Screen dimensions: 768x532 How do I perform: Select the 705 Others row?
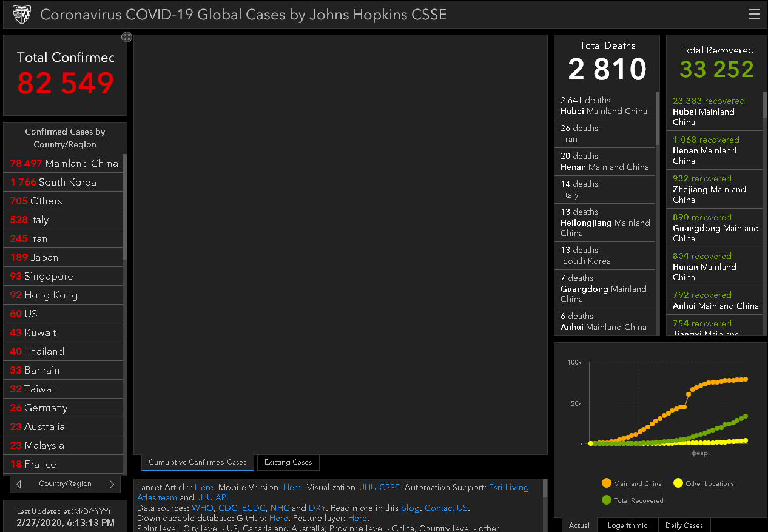point(63,201)
